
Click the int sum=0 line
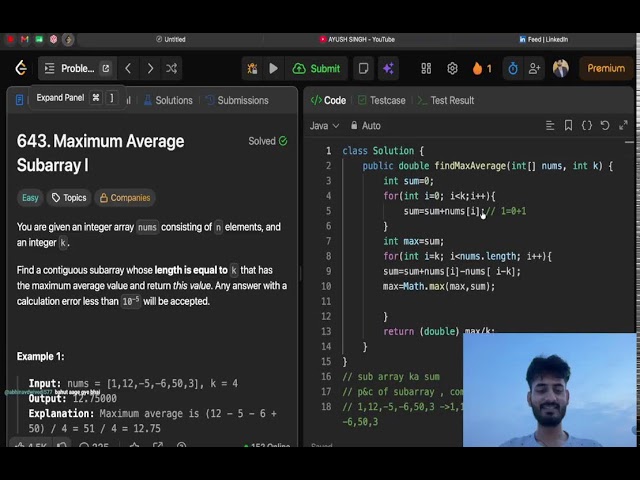click(408, 180)
